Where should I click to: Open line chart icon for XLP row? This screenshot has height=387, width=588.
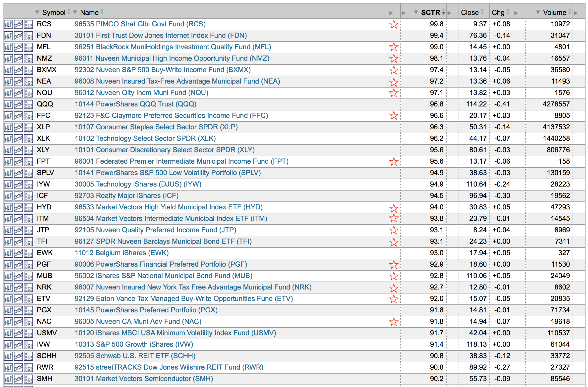18,127
